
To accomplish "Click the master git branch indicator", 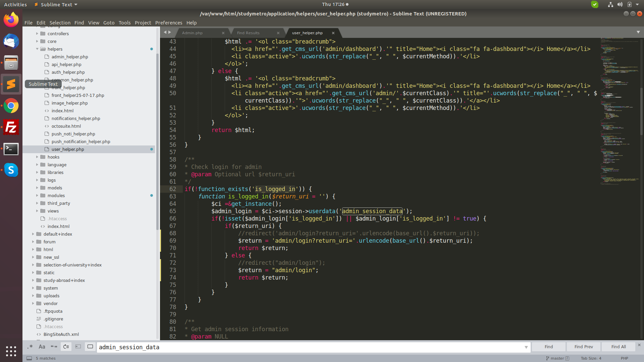I will click(557, 358).
